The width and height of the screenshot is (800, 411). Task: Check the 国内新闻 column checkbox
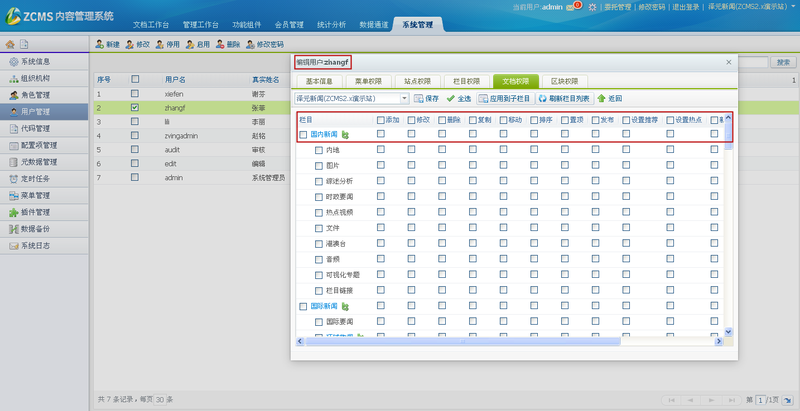tap(304, 134)
